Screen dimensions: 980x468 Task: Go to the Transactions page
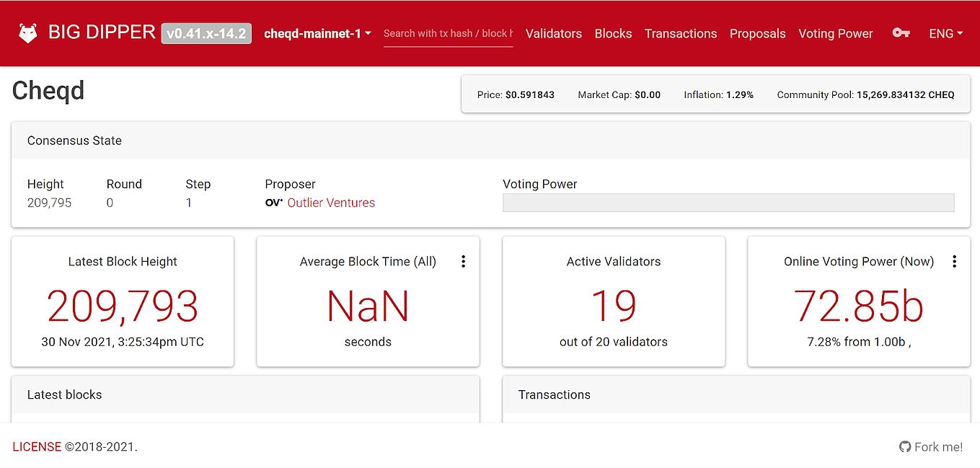681,33
